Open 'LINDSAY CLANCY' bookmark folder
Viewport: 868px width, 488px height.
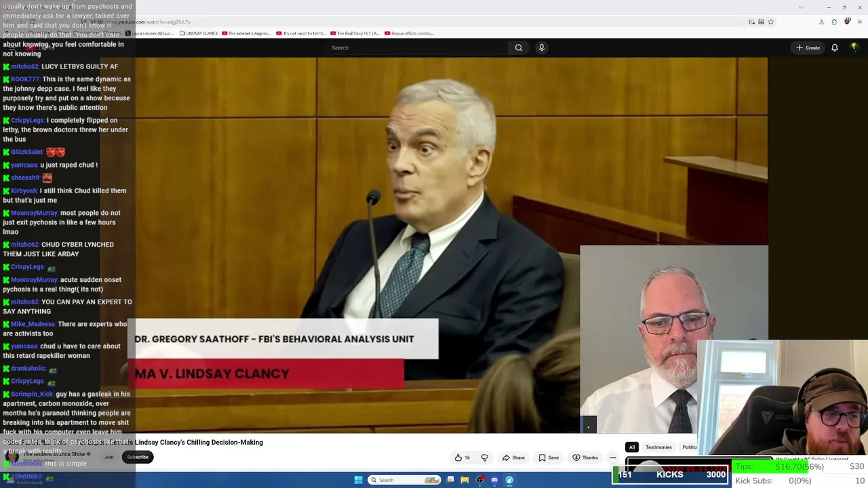click(200, 33)
